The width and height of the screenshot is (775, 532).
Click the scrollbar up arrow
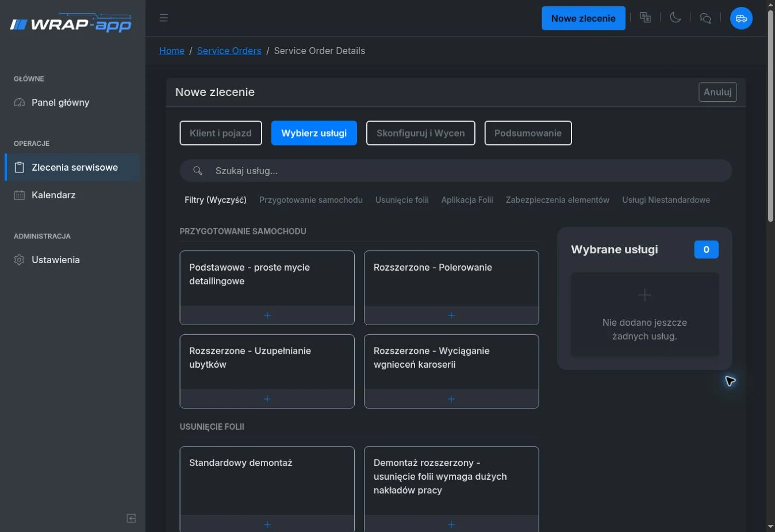771,5
